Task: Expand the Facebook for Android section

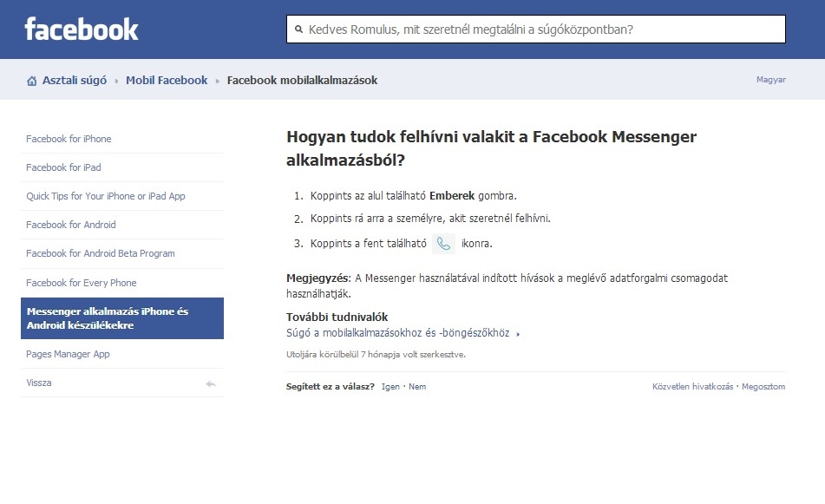Action: tap(71, 225)
